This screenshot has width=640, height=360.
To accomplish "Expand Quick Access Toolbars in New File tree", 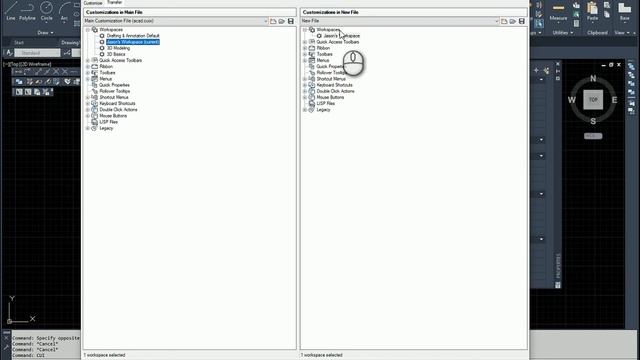I will tap(305, 42).
